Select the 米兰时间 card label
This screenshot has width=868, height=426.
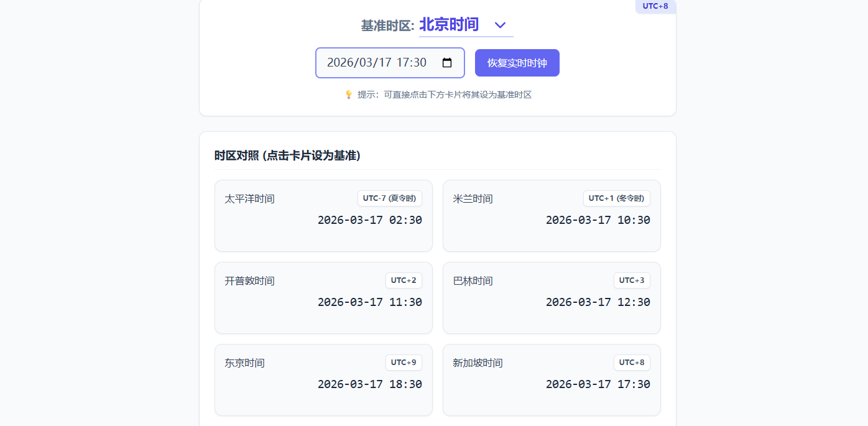pyautogui.click(x=473, y=199)
